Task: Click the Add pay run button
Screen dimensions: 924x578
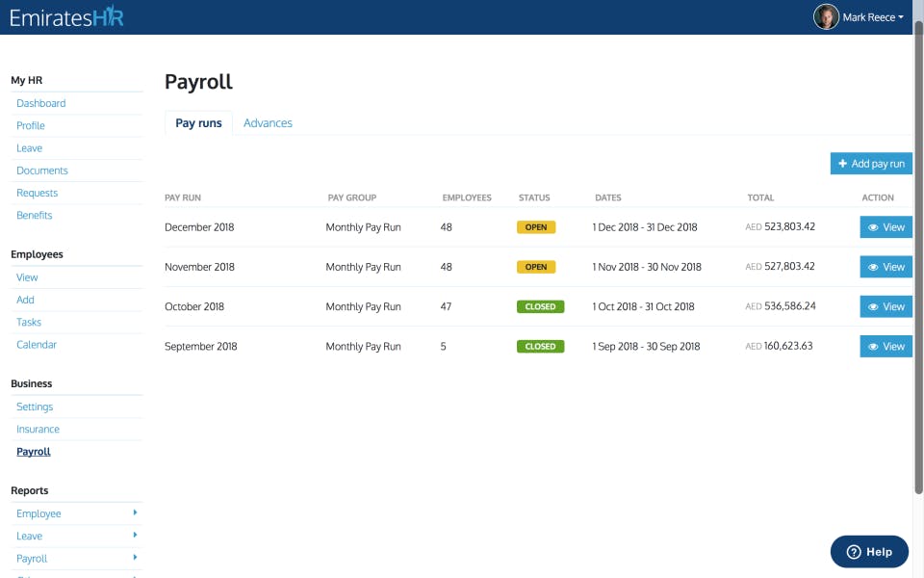Action: pos(870,163)
